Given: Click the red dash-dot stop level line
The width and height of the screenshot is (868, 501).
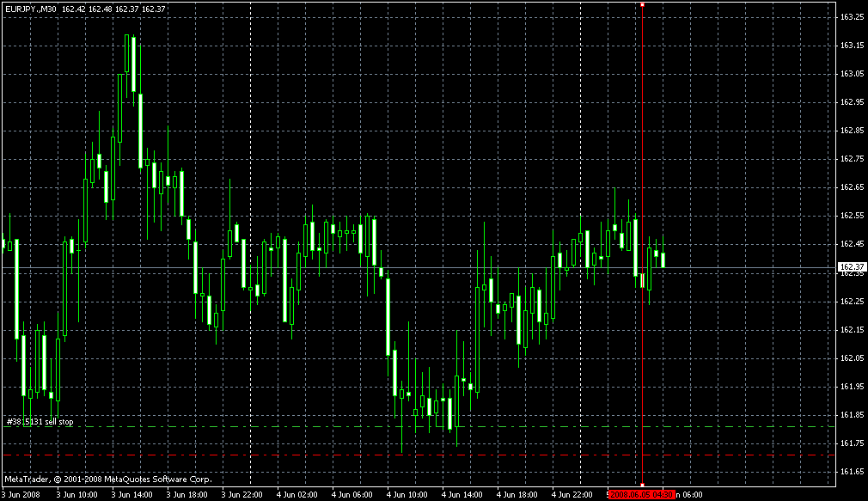Looking at the screenshot, I should tap(419, 455).
